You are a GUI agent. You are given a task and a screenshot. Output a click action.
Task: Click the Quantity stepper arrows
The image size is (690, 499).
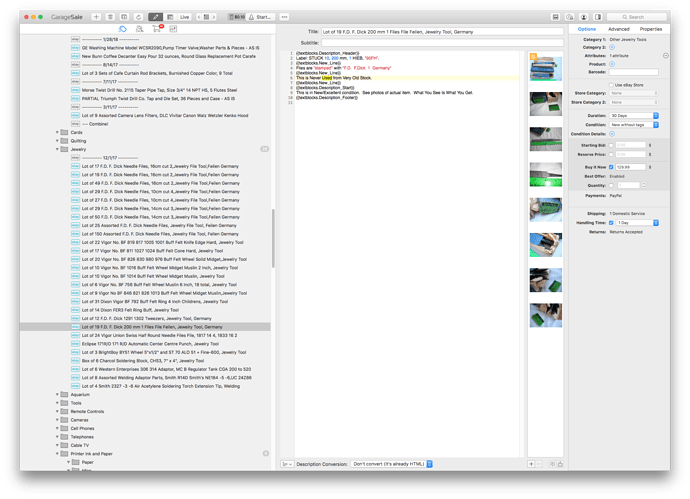click(x=644, y=185)
